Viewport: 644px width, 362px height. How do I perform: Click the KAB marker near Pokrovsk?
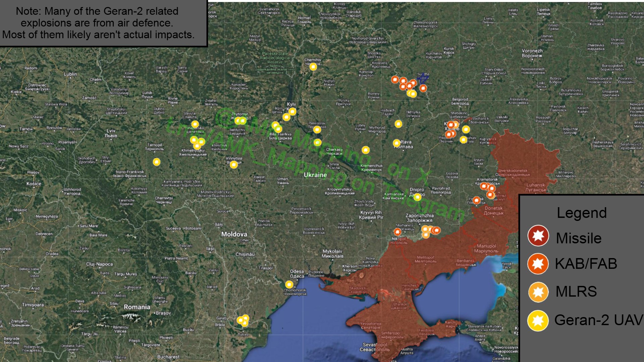(x=476, y=200)
